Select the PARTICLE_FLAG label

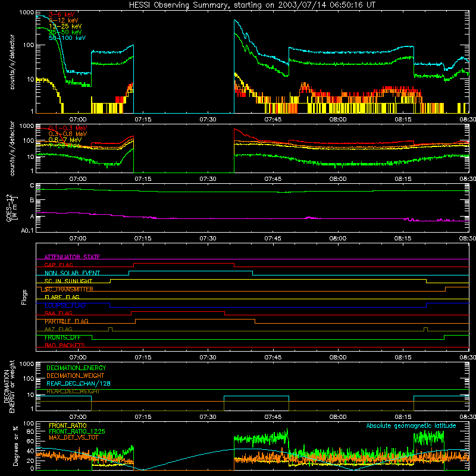click(67, 321)
